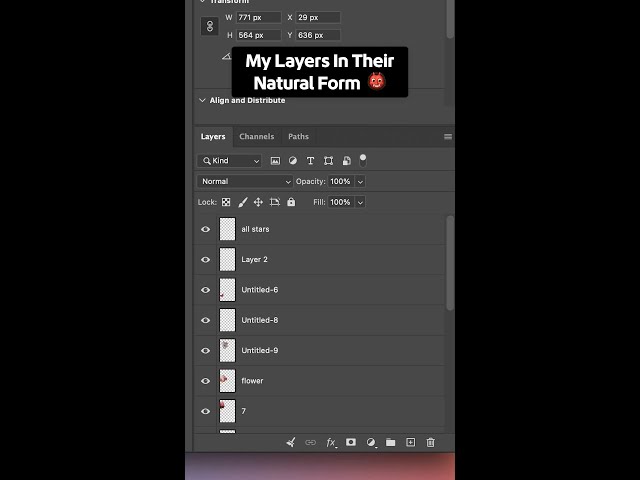The image size is (640, 480).
Task: Add a layer style fx
Action: [331, 442]
